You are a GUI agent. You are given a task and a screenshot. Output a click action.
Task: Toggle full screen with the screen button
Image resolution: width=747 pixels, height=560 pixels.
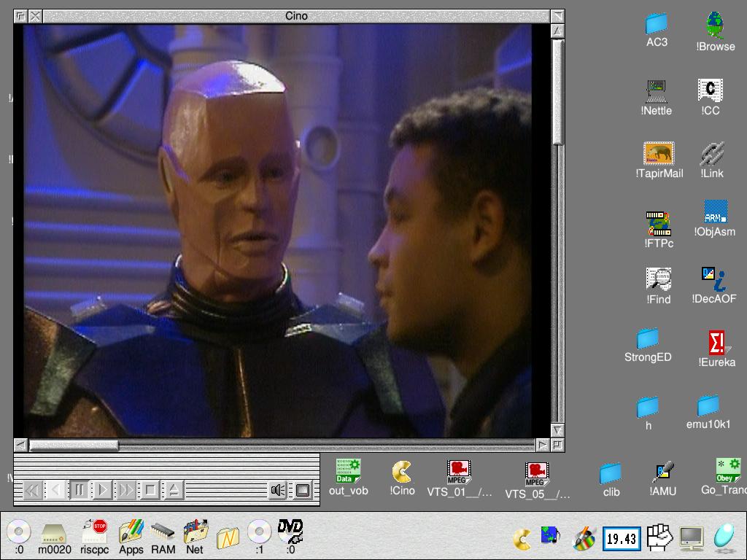[303, 490]
